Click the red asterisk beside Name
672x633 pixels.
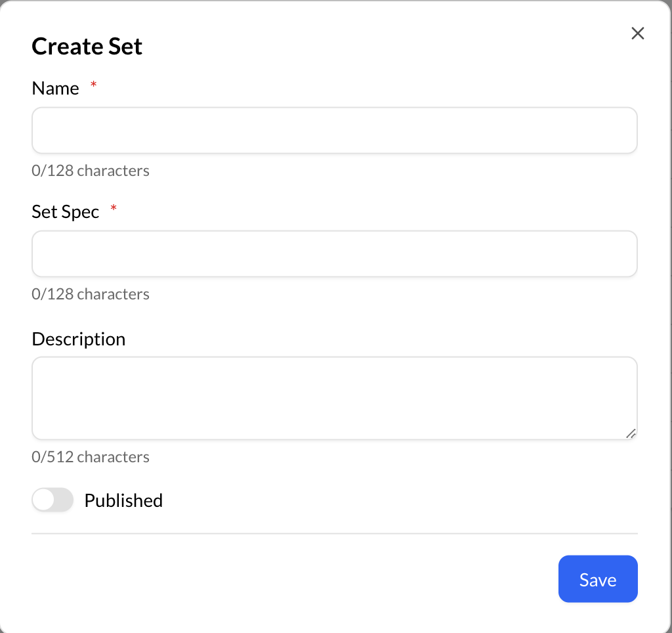coord(93,85)
